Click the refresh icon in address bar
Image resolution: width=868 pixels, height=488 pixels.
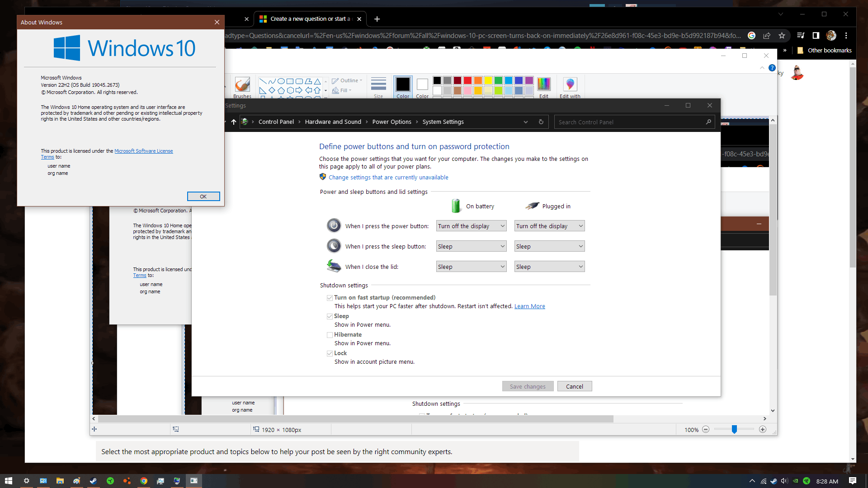click(x=541, y=122)
